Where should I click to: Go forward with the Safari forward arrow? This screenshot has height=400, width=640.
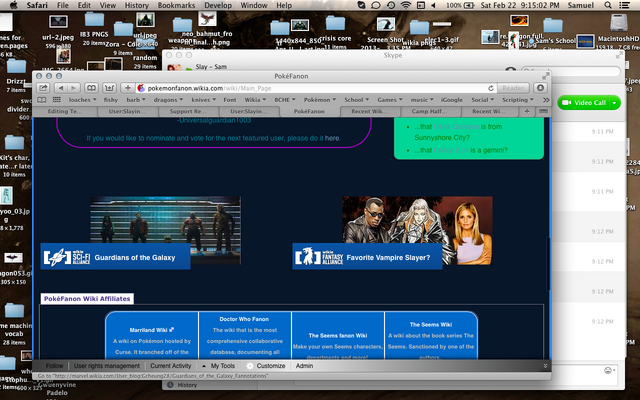pos(73,88)
